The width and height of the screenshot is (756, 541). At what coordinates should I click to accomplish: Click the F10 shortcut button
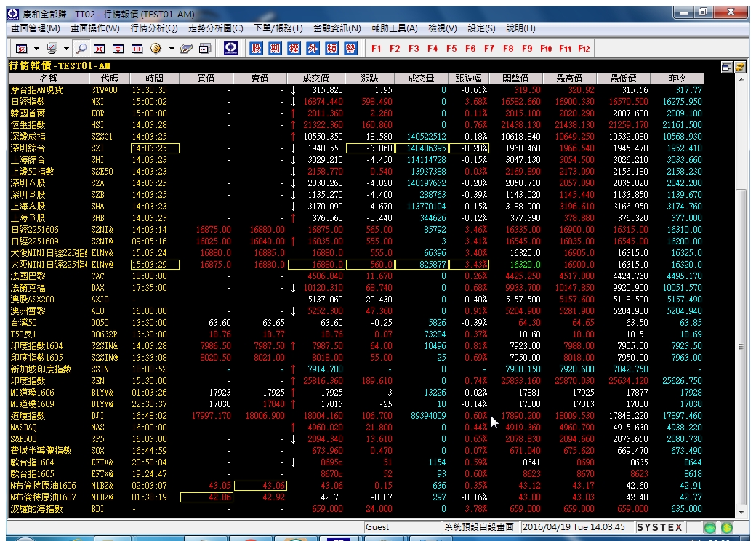click(546, 49)
